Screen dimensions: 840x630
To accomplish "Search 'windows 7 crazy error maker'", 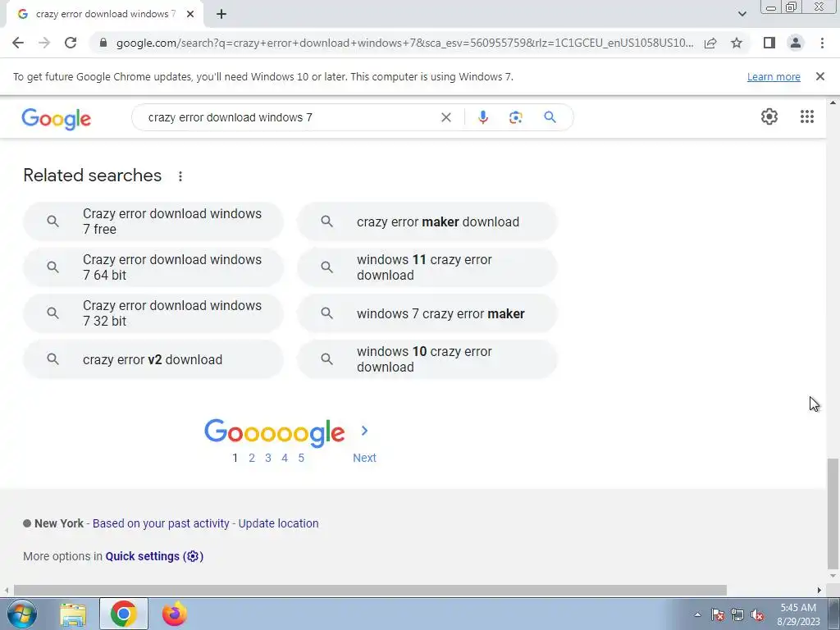I will click(x=427, y=313).
